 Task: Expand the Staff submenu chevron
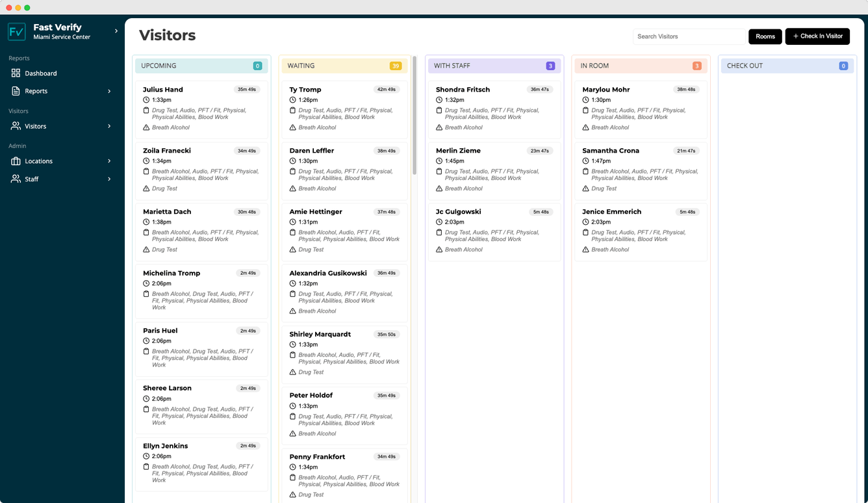point(109,179)
